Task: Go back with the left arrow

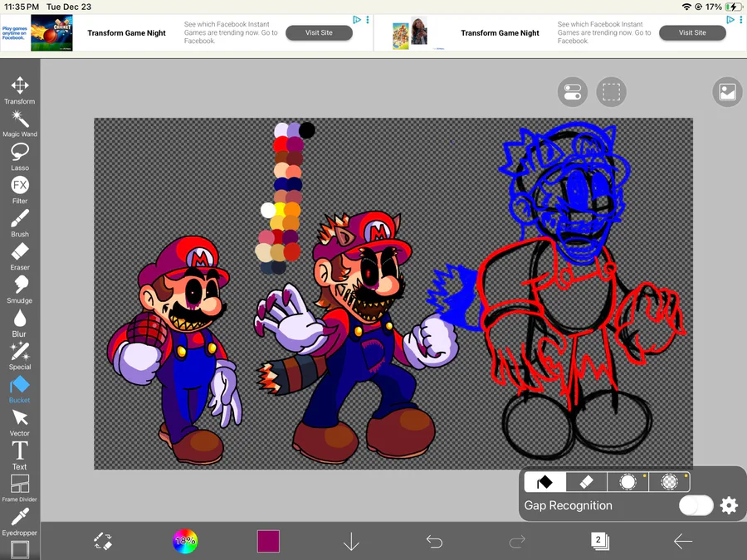Action: click(x=683, y=542)
